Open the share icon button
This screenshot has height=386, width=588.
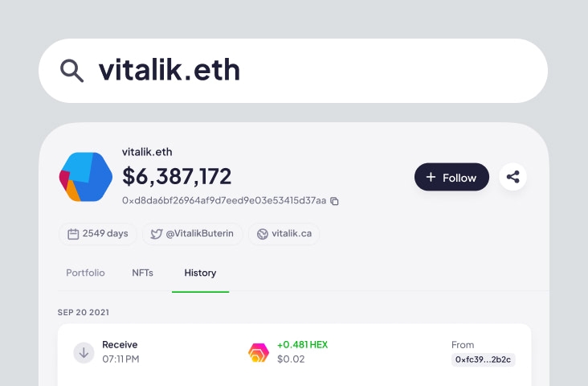pos(512,177)
